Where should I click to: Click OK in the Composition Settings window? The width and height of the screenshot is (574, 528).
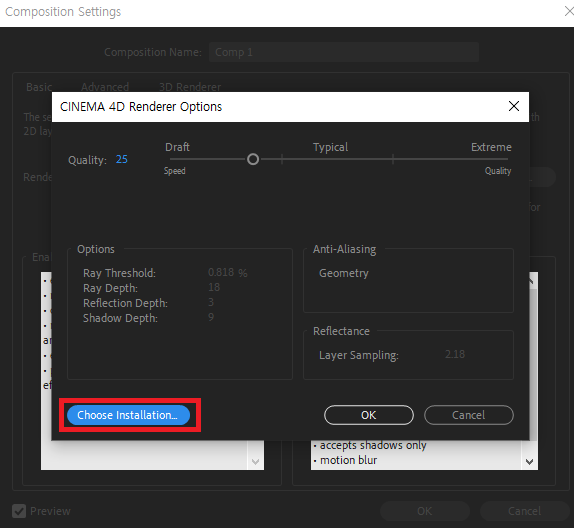click(425, 511)
